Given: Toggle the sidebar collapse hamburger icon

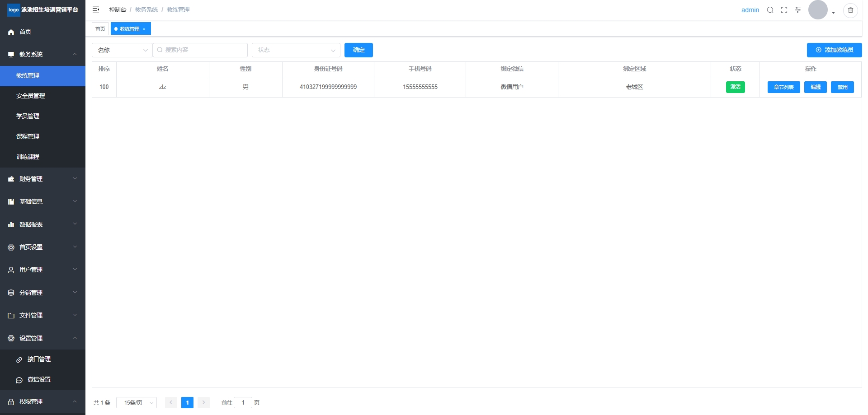Looking at the screenshot, I should pyautogui.click(x=96, y=9).
